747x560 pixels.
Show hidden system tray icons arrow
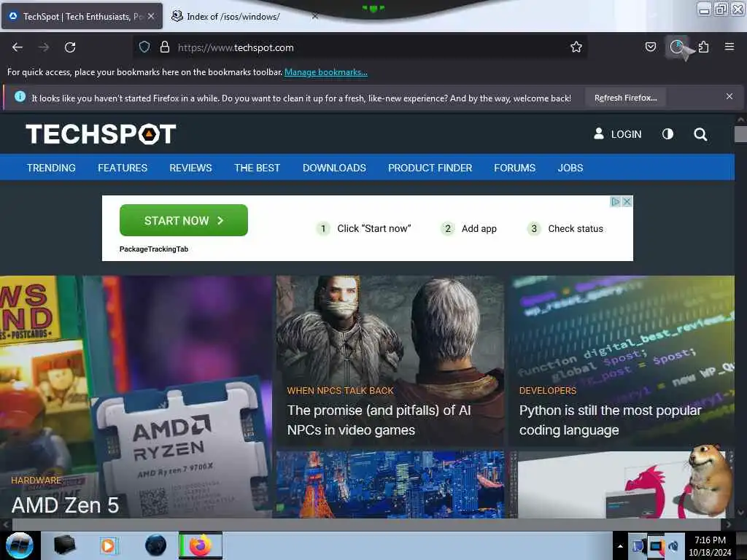(620, 546)
